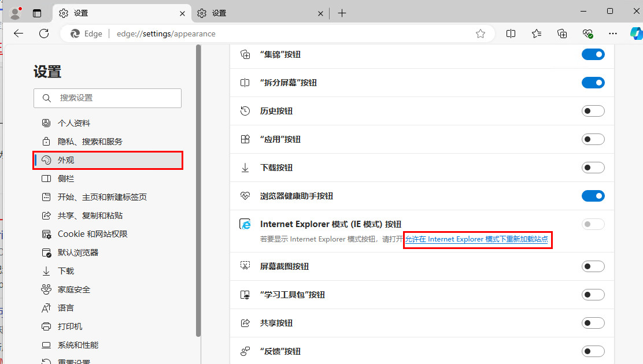This screenshot has height=364, width=643.
Task: Enable the 共享按钮 toggle
Action: tap(593, 323)
